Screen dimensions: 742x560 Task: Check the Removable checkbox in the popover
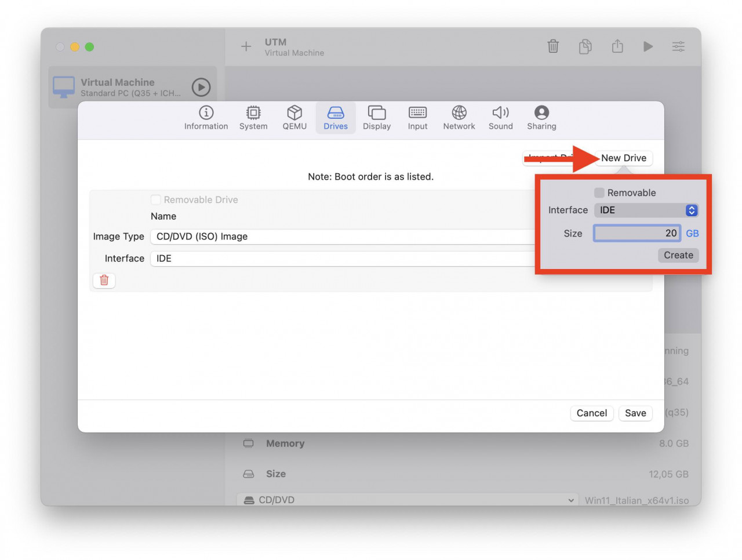(x=599, y=192)
